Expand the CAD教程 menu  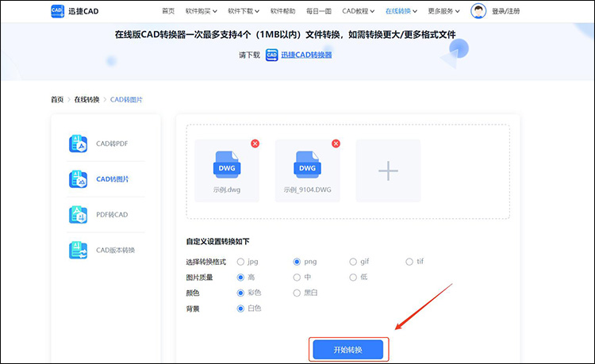tap(359, 11)
